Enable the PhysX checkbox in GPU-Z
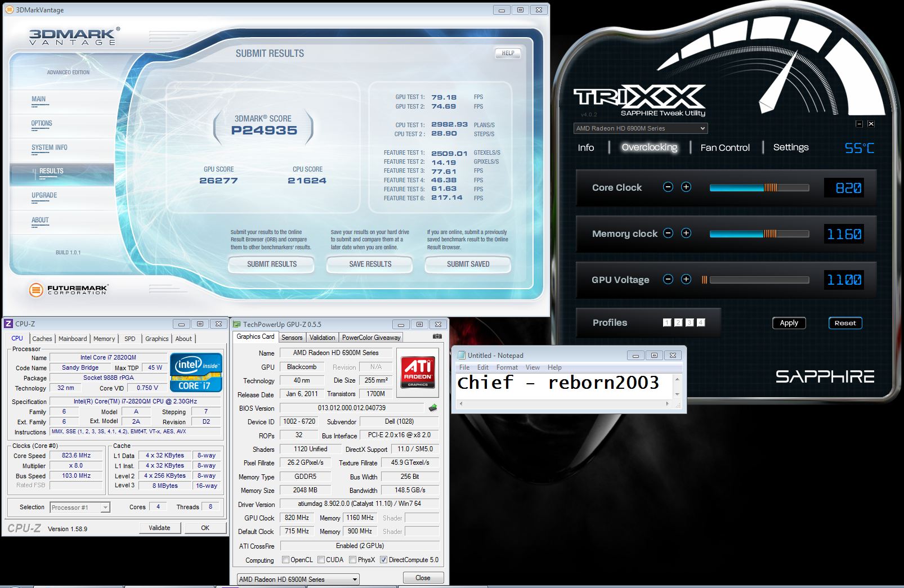This screenshot has width=904, height=588. click(x=352, y=560)
